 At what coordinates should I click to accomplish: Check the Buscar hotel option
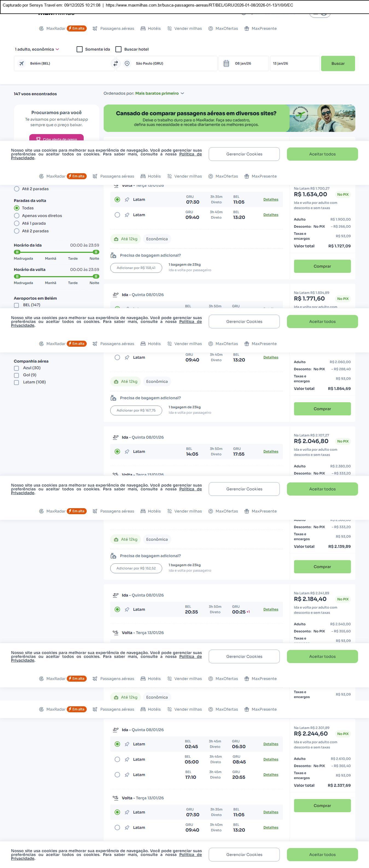(x=118, y=49)
